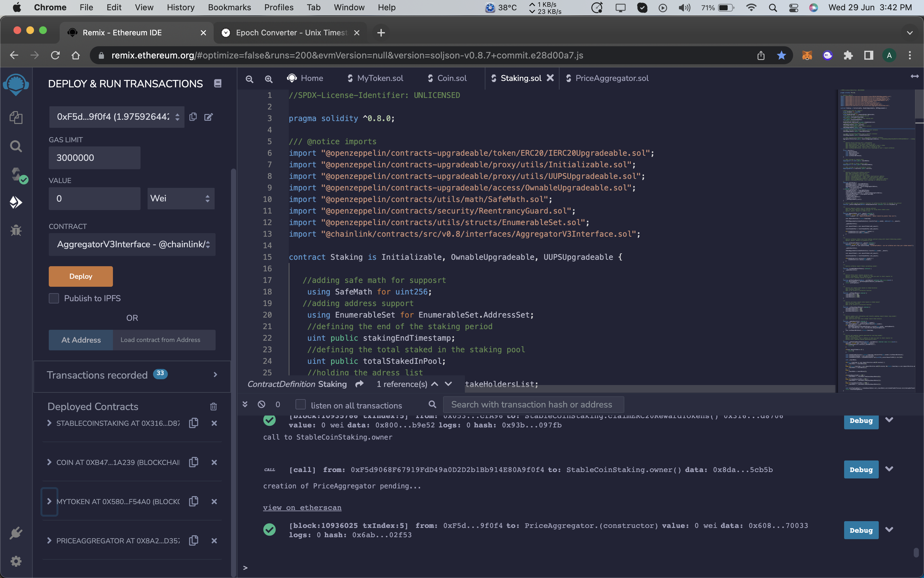This screenshot has height=578, width=924.
Task: Open the MetaMask fox extension
Action: pos(807,56)
